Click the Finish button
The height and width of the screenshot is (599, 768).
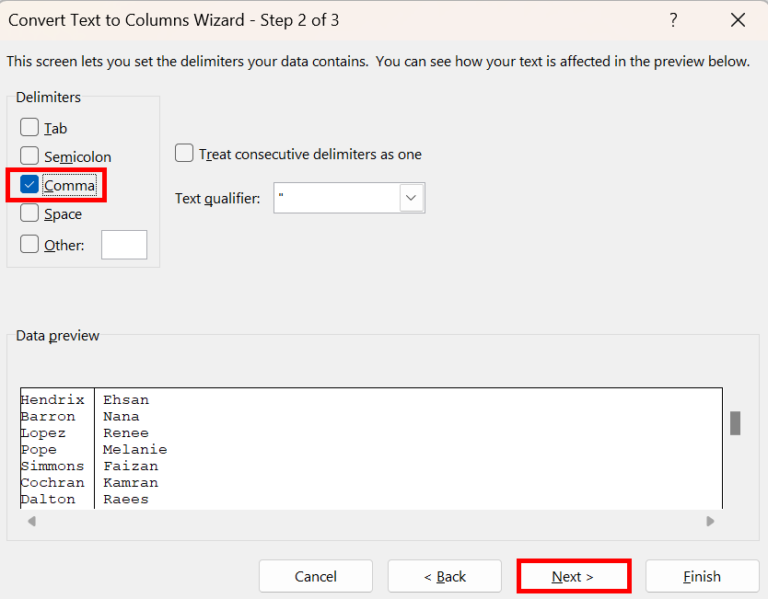pos(701,576)
